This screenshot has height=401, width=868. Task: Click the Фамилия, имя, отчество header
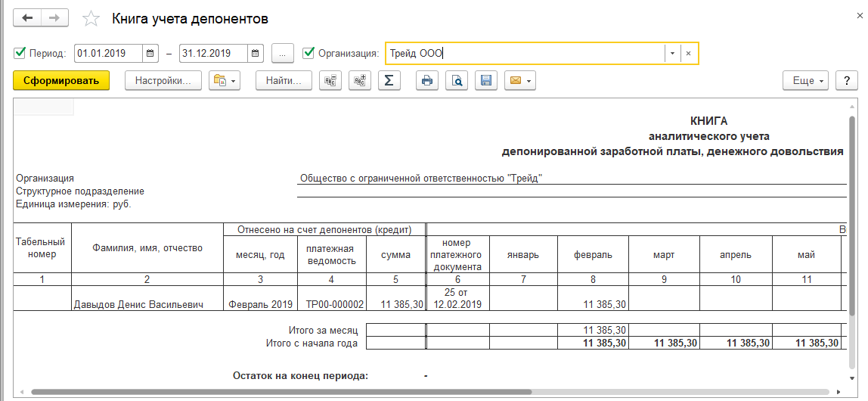coord(147,248)
